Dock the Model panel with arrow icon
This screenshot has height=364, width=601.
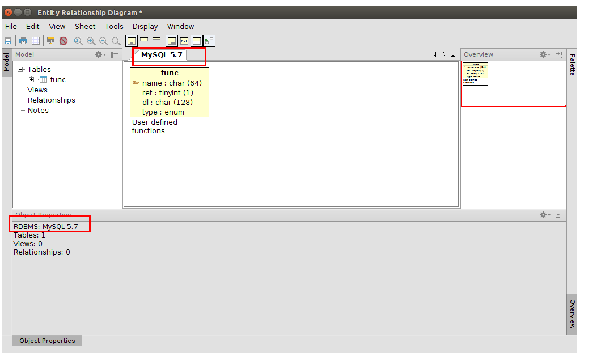click(114, 54)
